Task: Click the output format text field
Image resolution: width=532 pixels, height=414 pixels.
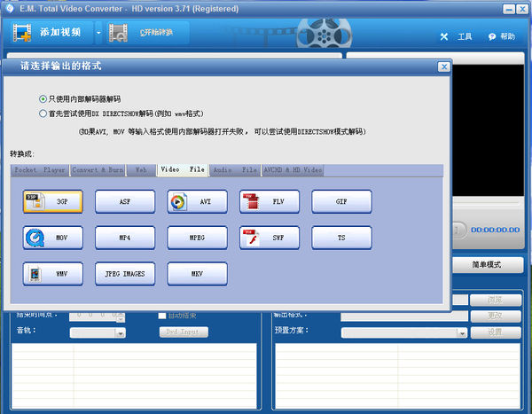Action: point(404,316)
